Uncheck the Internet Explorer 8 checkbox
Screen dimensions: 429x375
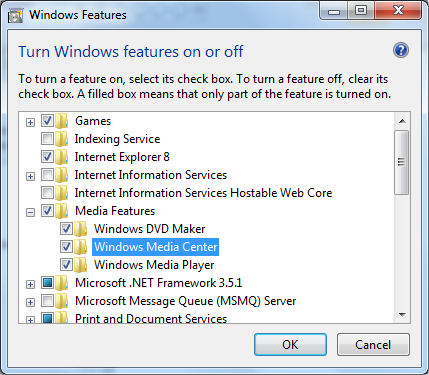(x=47, y=157)
